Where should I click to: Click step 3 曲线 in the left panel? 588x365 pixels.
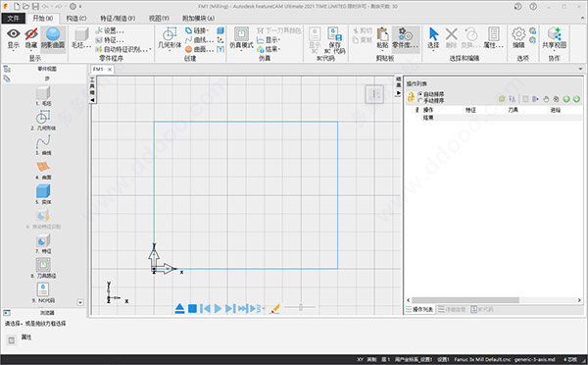tap(43, 145)
